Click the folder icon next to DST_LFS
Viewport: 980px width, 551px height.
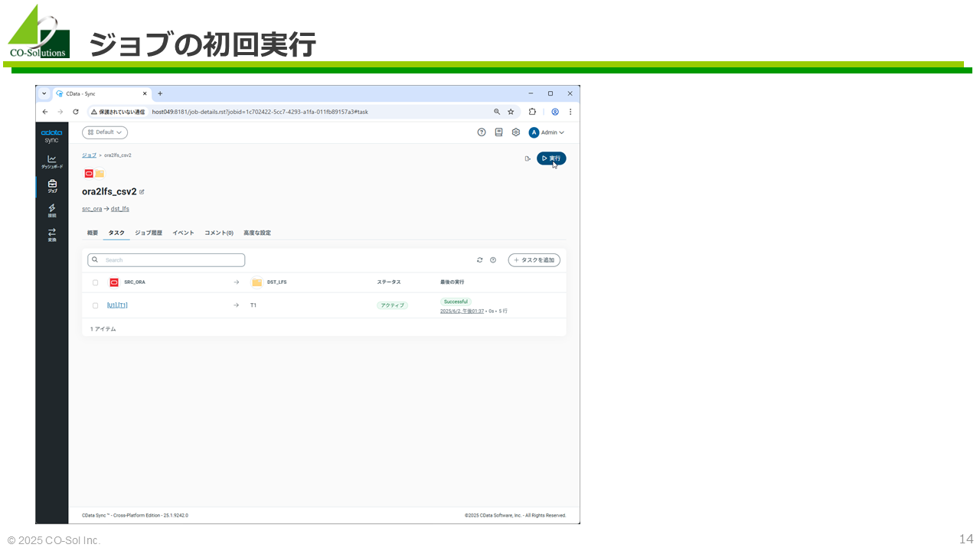click(256, 282)
